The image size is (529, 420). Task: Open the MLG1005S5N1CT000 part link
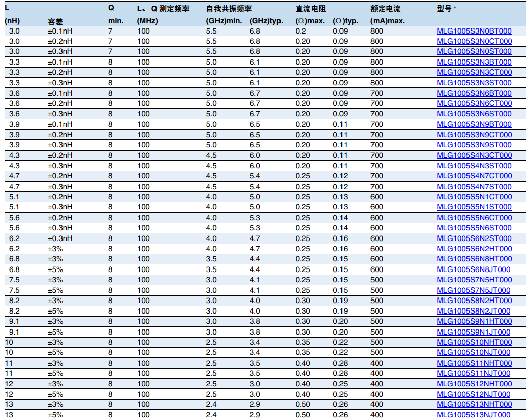pos(474,197)
